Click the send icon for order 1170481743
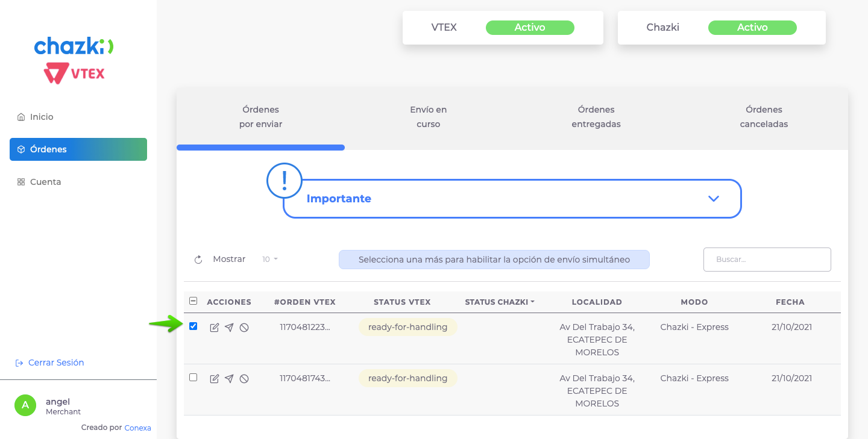 [x=229, y=379]
